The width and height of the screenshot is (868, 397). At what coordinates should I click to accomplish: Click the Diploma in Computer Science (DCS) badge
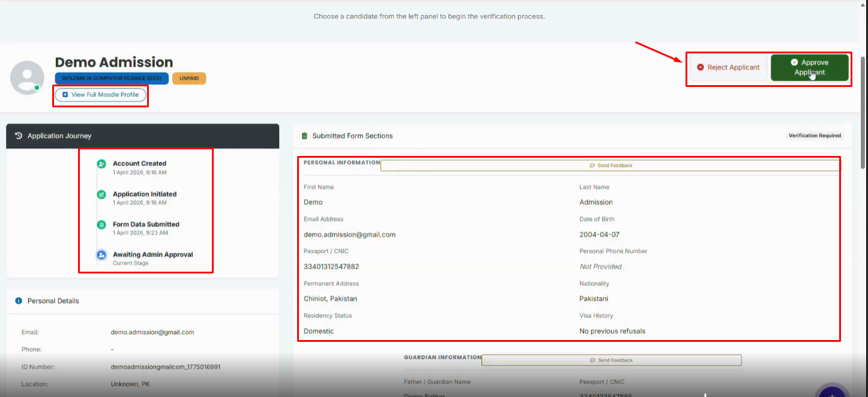[112, 79]
